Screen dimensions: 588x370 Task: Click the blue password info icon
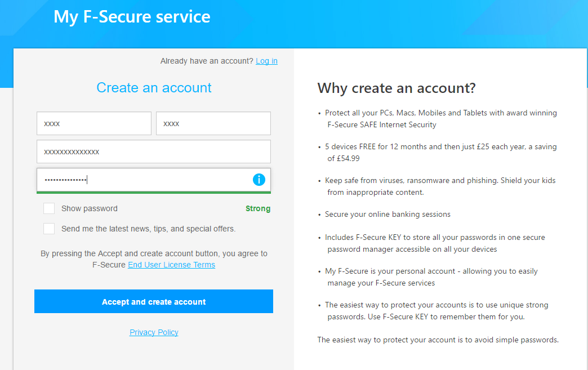coord(259,180)
